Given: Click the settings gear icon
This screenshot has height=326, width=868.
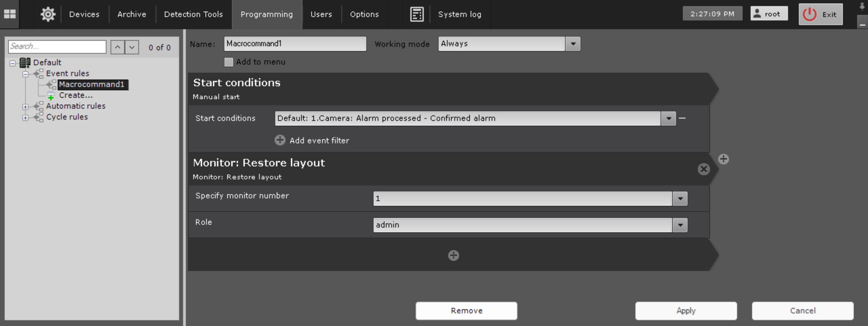Looking at the screenshot, I should click(x=48, y=14).
